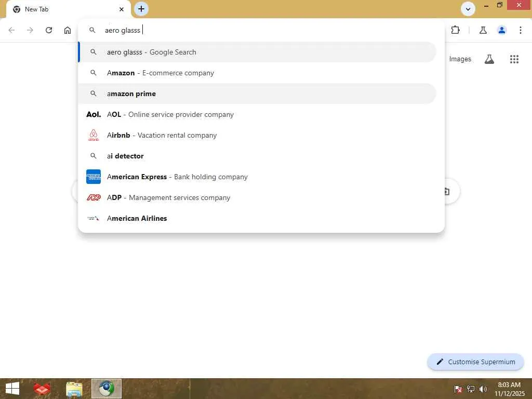Open a new tab with plus button
The height and width of the screenshot is (399, 532).
tap(141, 9)
